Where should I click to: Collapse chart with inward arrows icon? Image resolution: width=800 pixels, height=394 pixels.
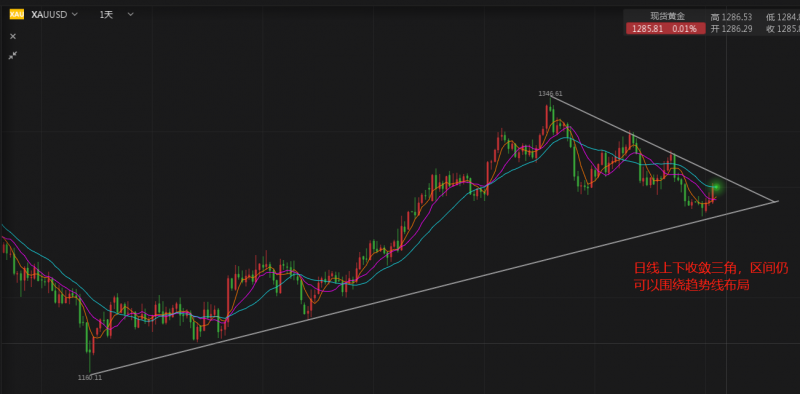pos(13,55)
